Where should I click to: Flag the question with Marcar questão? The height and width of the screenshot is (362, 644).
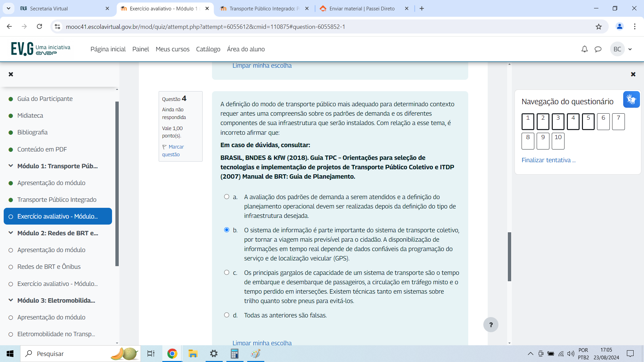(x=173, y=150)
